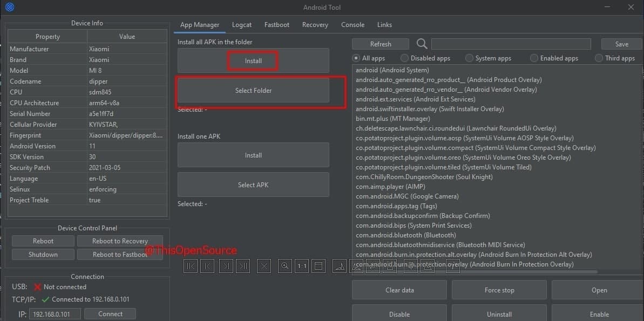Click the IP address field 192.168.0.101
This screenshot has height=321, width=644.
(55, 314)
